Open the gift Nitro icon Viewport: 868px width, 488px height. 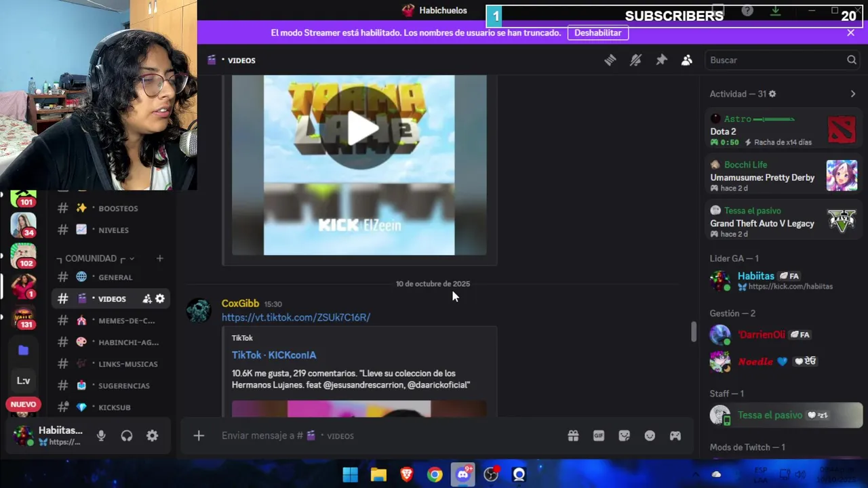coord(573,436)
